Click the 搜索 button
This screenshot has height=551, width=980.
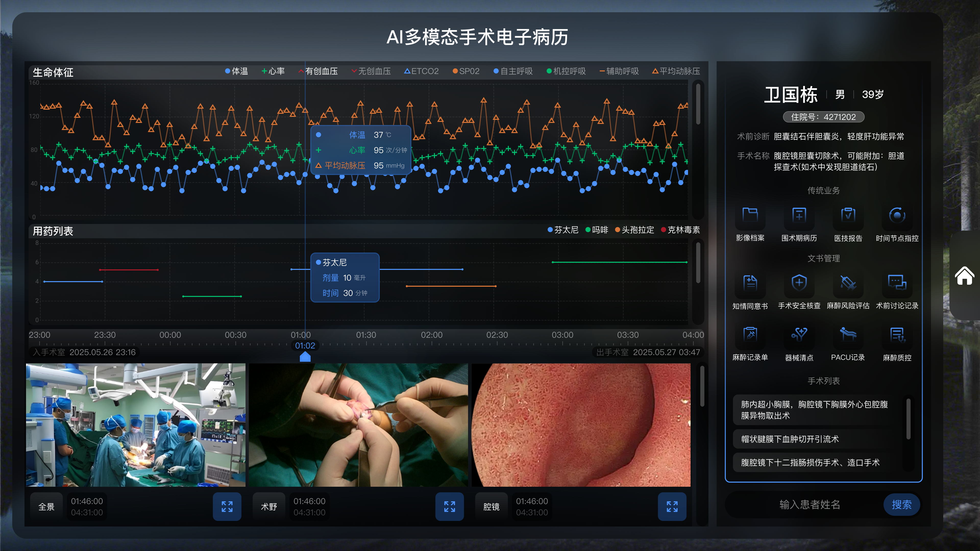pos(901,505)
